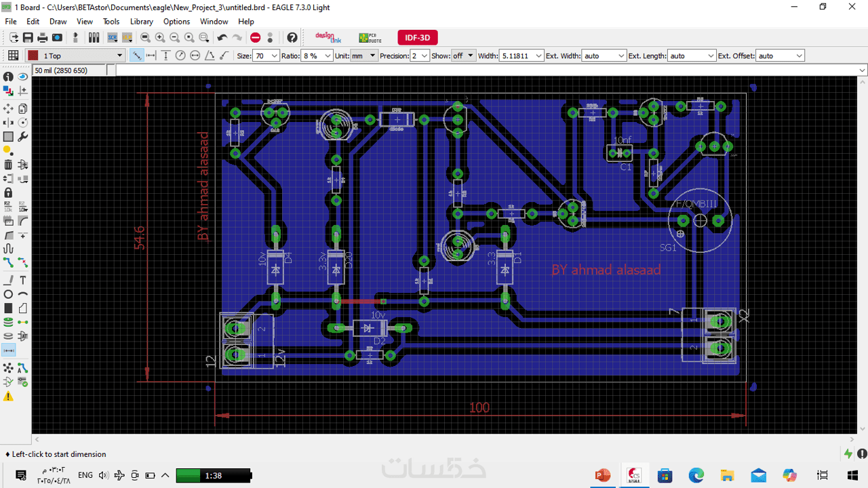
Task: Click the red Stop command icon
Action: coord(255,38)
